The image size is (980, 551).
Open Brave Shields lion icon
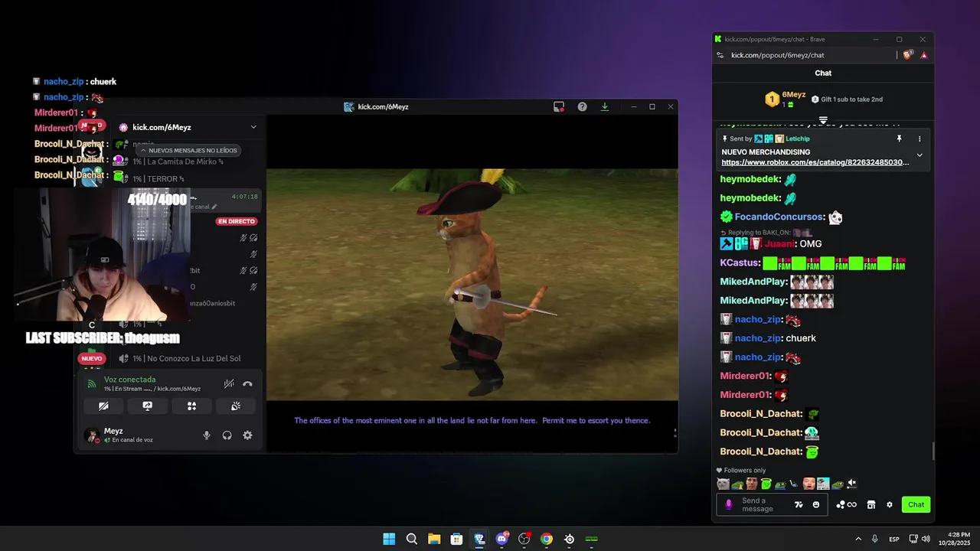coord(908,55)
